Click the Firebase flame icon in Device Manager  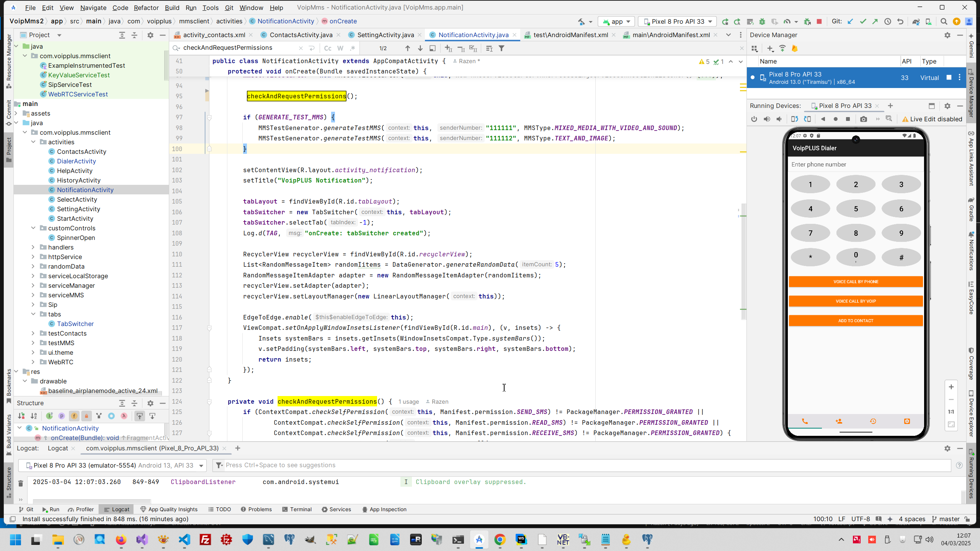click(795, 49)
